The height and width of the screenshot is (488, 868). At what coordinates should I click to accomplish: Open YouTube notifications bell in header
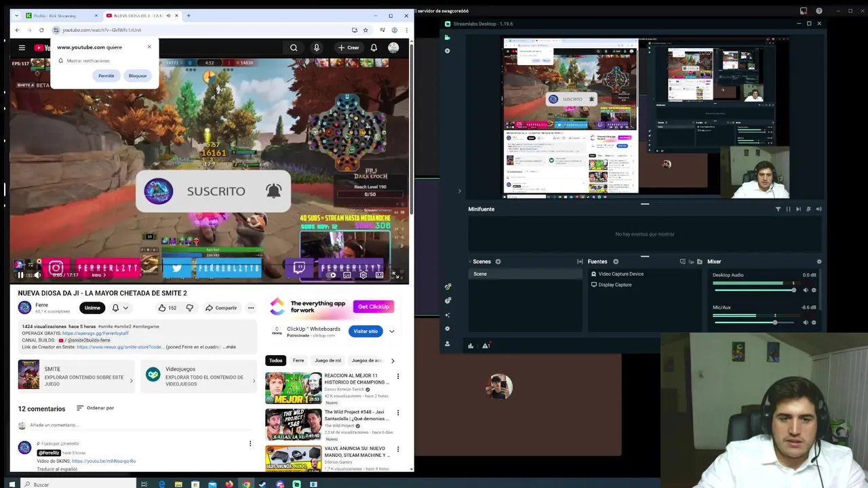click(x=374, y=47)
